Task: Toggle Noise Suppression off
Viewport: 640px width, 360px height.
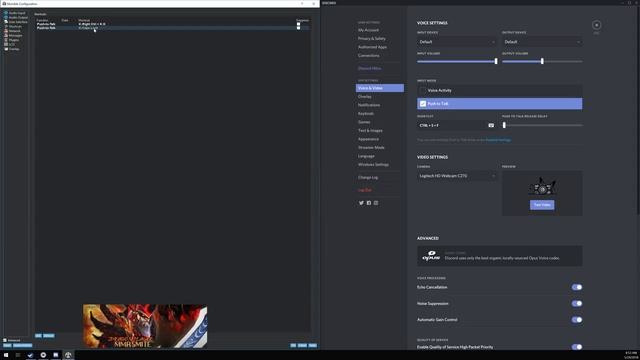Action: tap(577, 303)
